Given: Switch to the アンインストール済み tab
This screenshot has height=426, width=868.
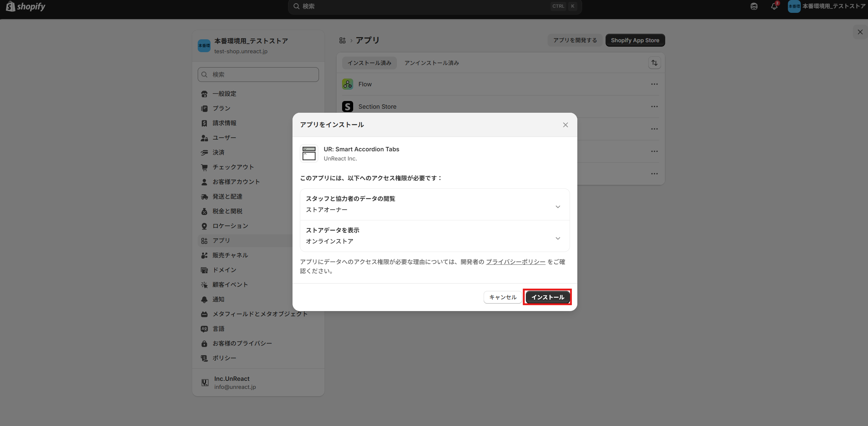Looking at the screenshot, I should [431, 63].
